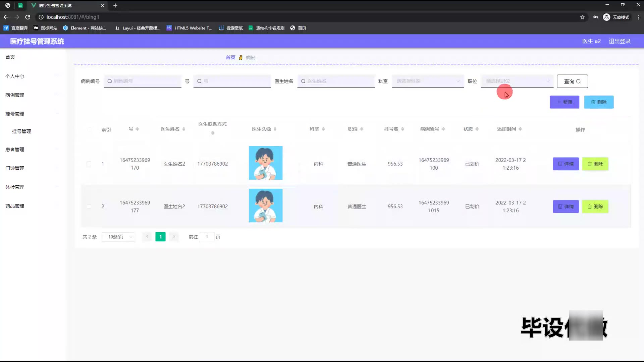The height and width of the screenshot is (362, 644).
Task: Sort by the 挂号费 column arrows
Action: tap(402, 129)
